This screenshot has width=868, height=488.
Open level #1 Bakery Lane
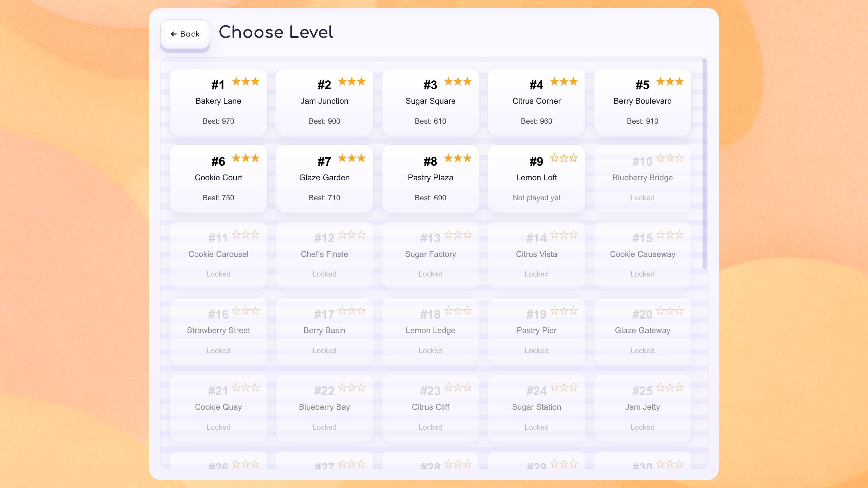218,102
